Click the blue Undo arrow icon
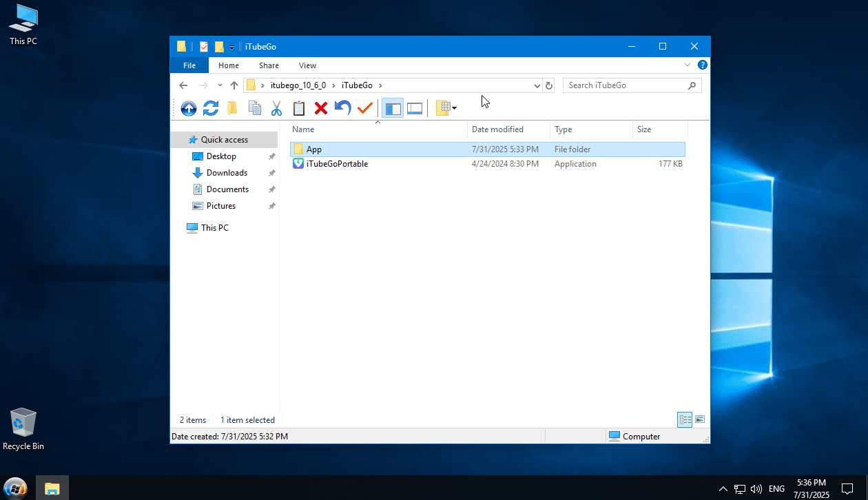868x500 pixels. (343, 108)
